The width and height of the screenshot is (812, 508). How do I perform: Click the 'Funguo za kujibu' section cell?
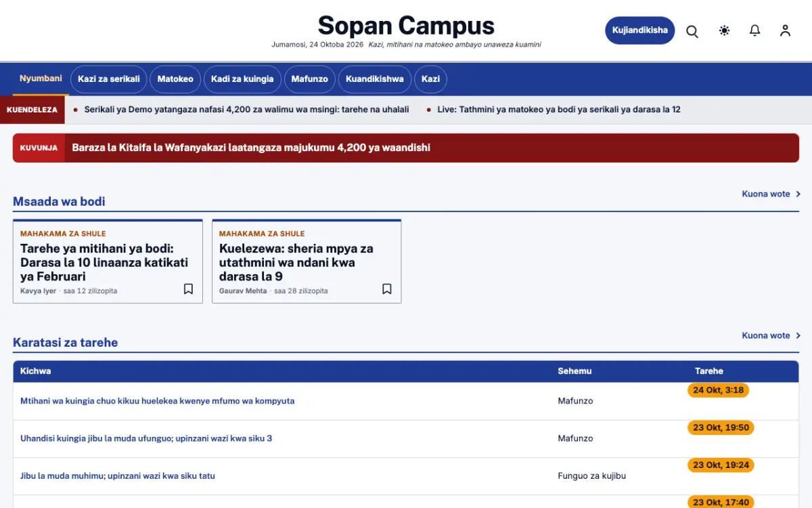(591, 475)
